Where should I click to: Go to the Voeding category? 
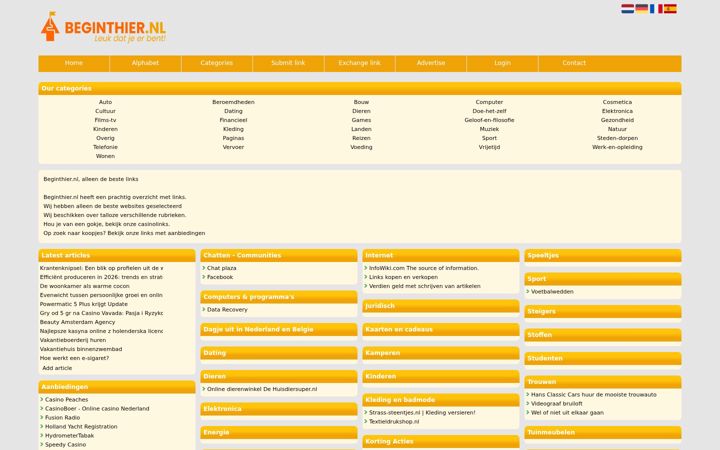coord(361,147)
